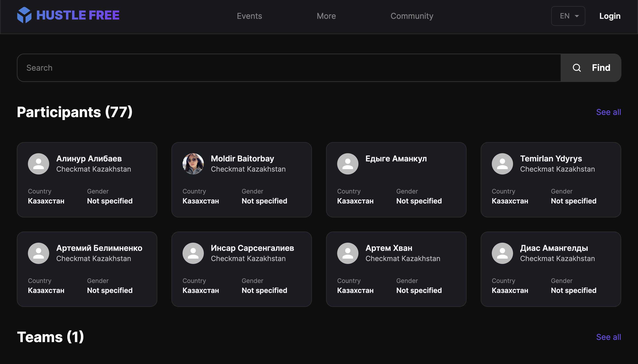Click Артем Хван's avatar icon
The width and height of the screenshot is (638, 364).
347,253
